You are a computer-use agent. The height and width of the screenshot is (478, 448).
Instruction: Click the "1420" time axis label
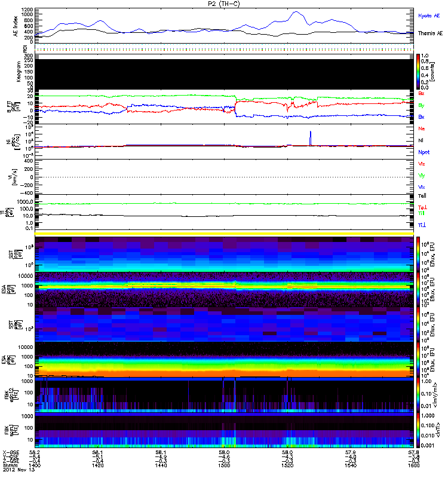tap(98, 465)
